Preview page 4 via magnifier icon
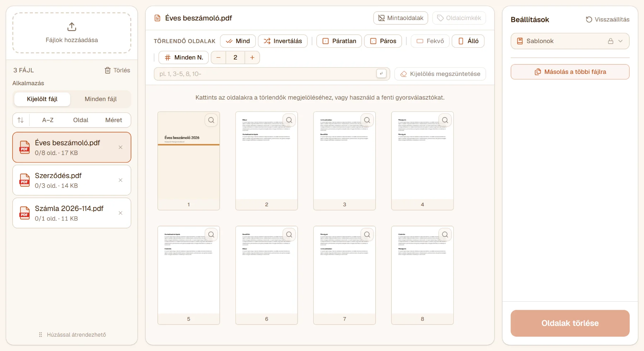The image size is (644, 351). click(445, 120)
